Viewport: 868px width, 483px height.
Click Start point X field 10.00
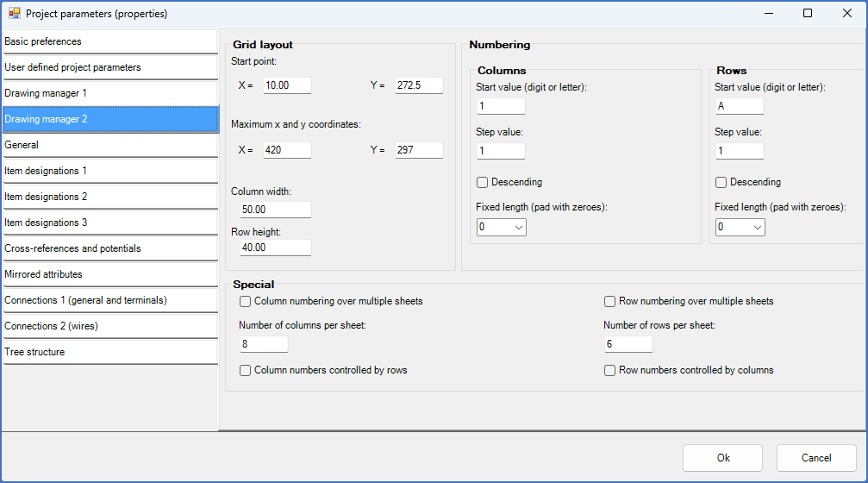[287, 85]
